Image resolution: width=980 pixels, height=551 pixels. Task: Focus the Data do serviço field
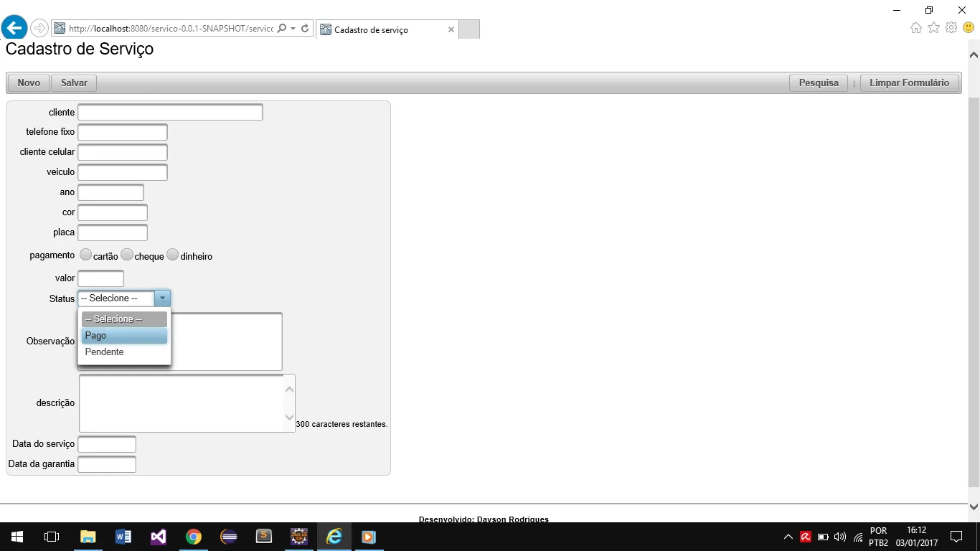pos(107,445)
